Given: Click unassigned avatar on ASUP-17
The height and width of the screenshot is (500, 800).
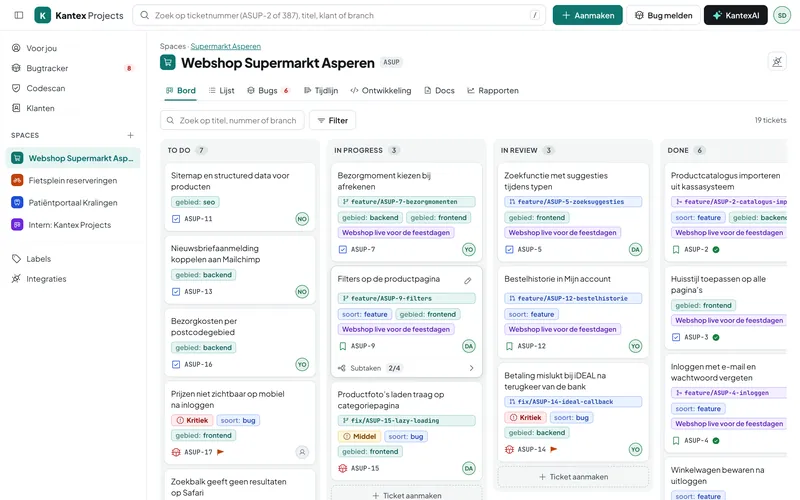Looking at the screenshot, I should pyautogui.click(x=302, y=452).
